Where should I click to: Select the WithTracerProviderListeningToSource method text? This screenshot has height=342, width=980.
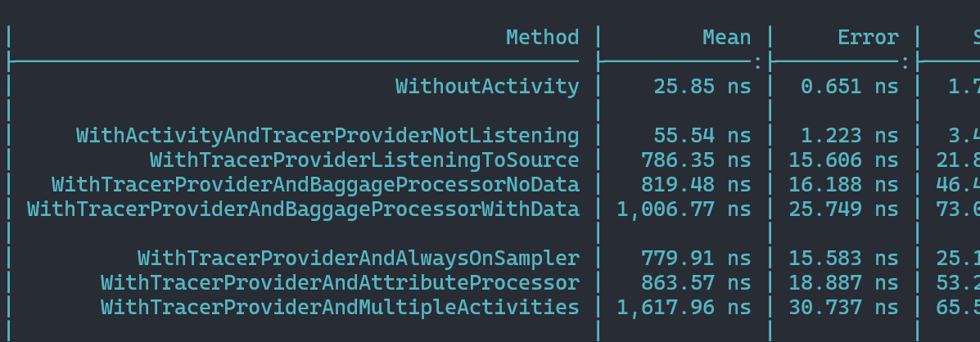click(x=364, y=160)
